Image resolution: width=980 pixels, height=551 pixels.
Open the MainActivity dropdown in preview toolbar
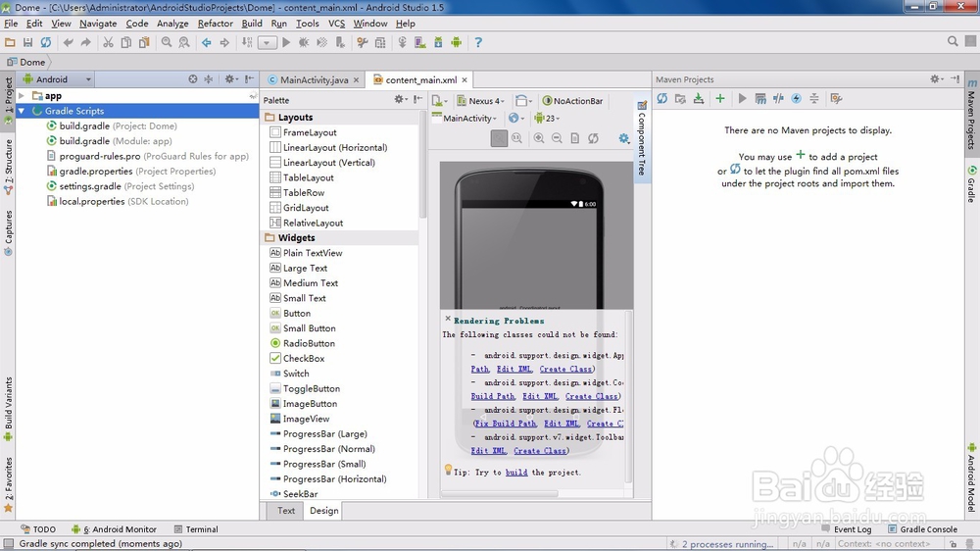465,119
